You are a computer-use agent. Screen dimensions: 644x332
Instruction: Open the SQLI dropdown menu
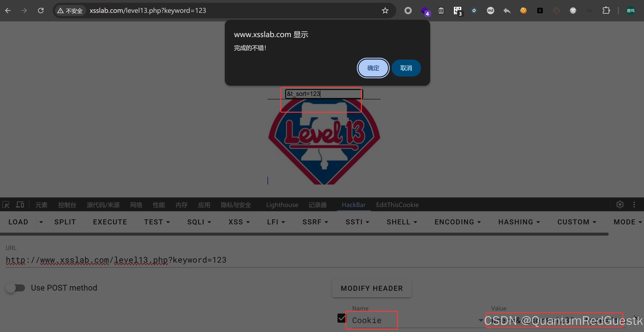coord(199,222)
